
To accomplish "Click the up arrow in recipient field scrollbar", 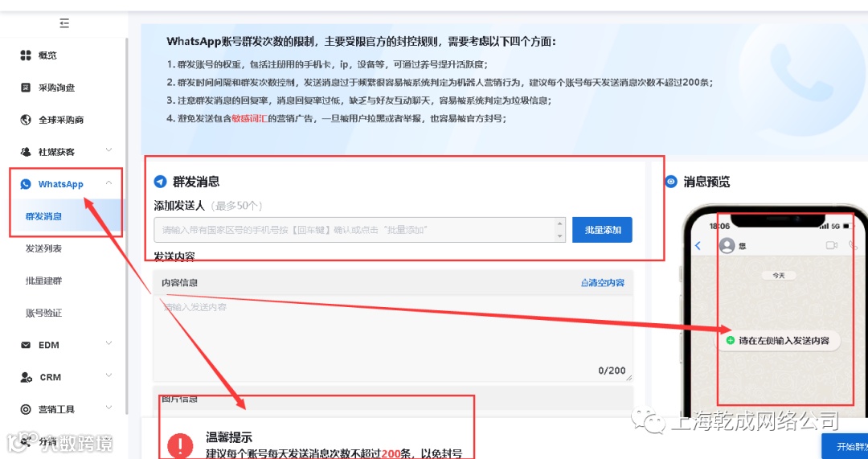I will 560,223.
